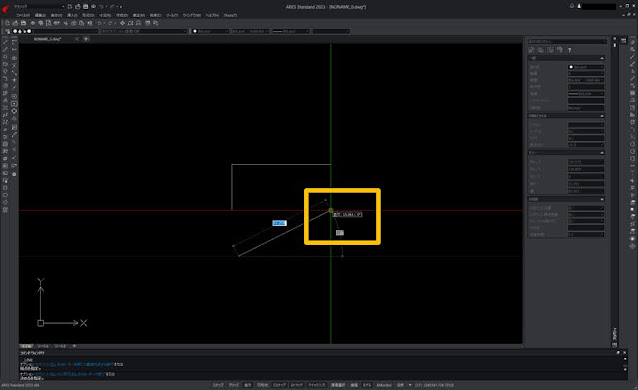
Task: Toggle スナップ in the status bar
Action: click(218, 385)
